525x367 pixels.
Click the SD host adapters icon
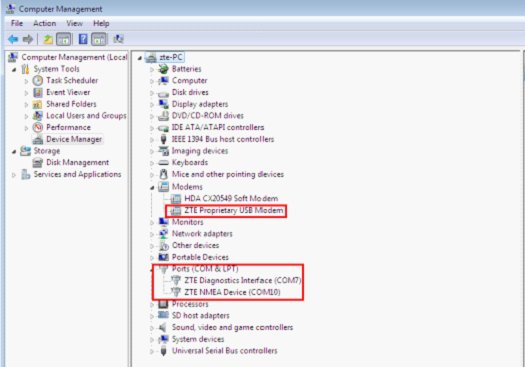click(163, 315)
